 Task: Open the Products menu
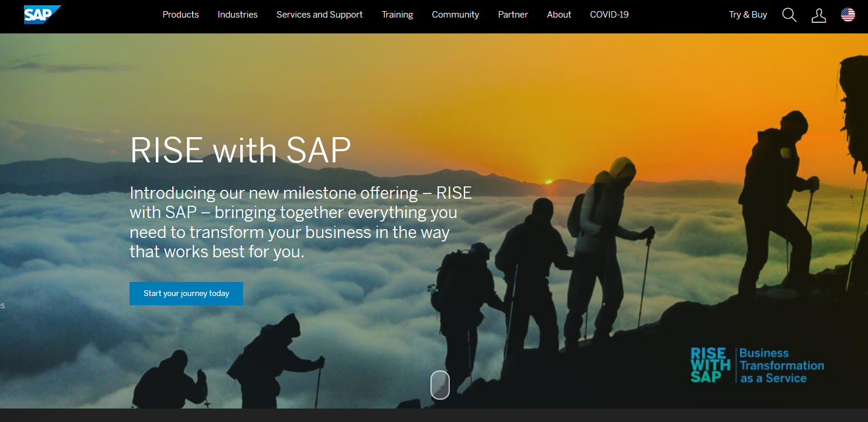(180, 15)
